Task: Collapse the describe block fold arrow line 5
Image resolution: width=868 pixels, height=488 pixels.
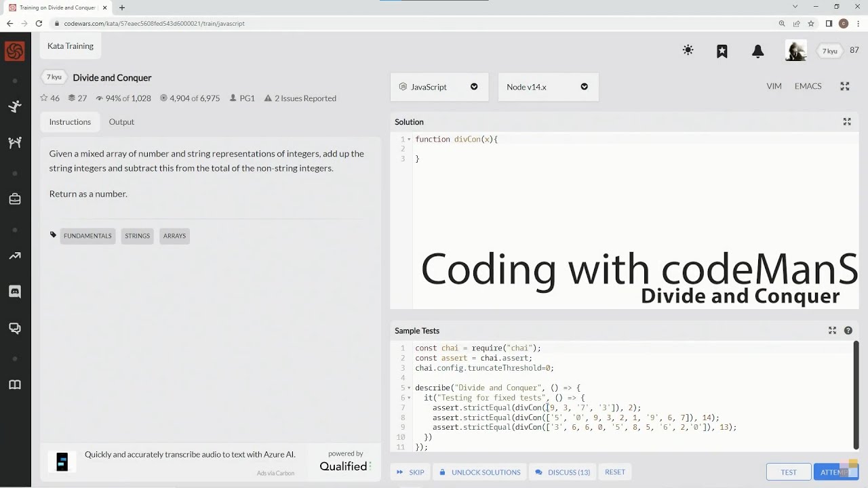Action: (x=409, y=388)
